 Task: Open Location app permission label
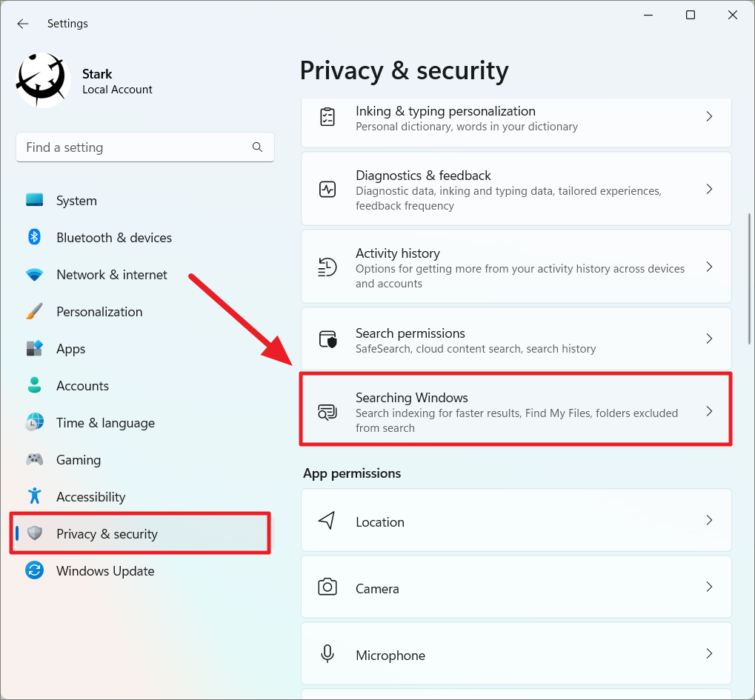pyautogui.click(x=380, y=522)
